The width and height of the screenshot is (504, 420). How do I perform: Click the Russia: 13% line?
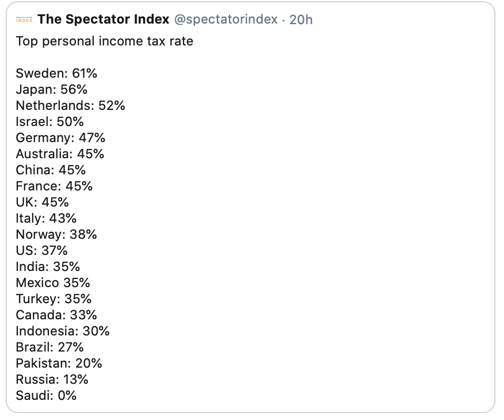coord(52,380)
